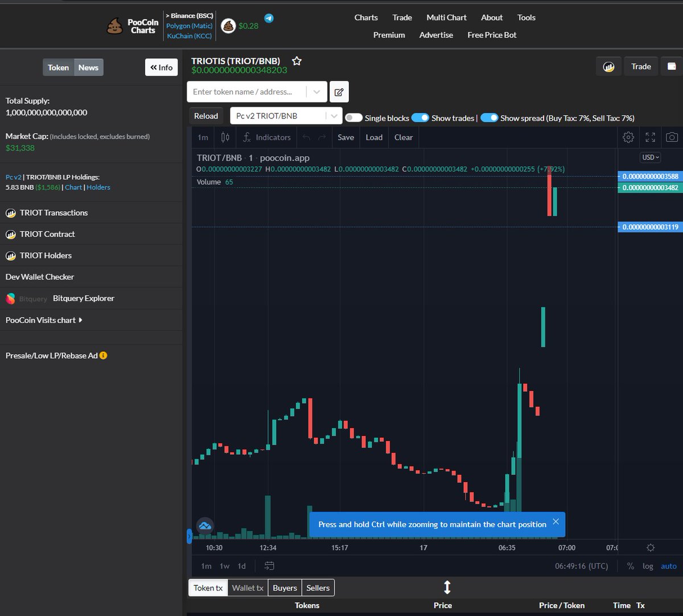Toggle auto scale mode
Viewport: 683px width, 616px height.
(669, 566)
